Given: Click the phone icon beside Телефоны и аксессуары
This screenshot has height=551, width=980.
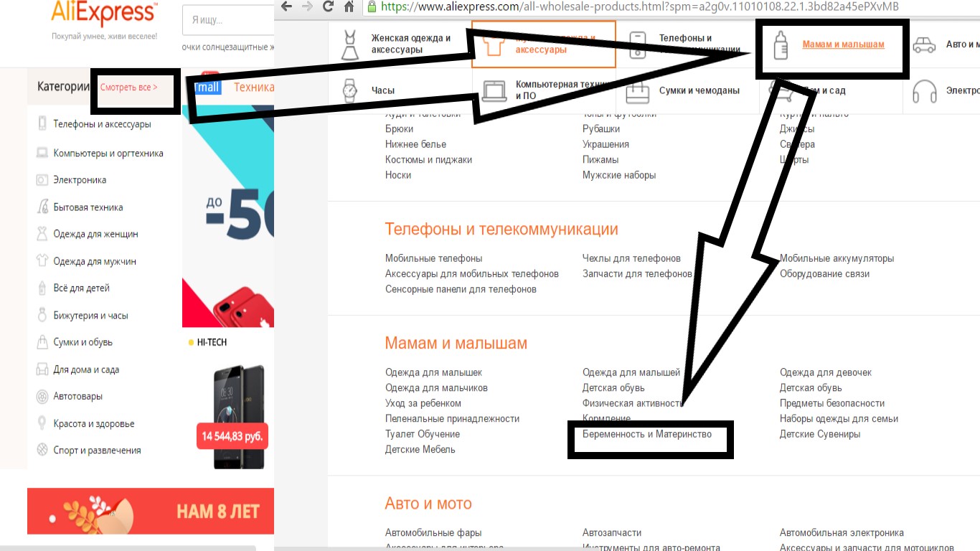Looking at the screenshot, I should click(42, 123).
